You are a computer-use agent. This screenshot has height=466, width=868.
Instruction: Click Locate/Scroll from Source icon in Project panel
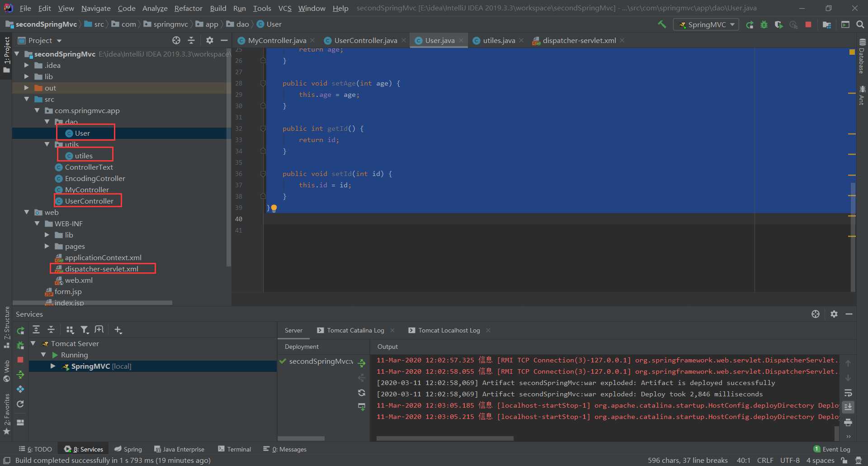[176, 40]
